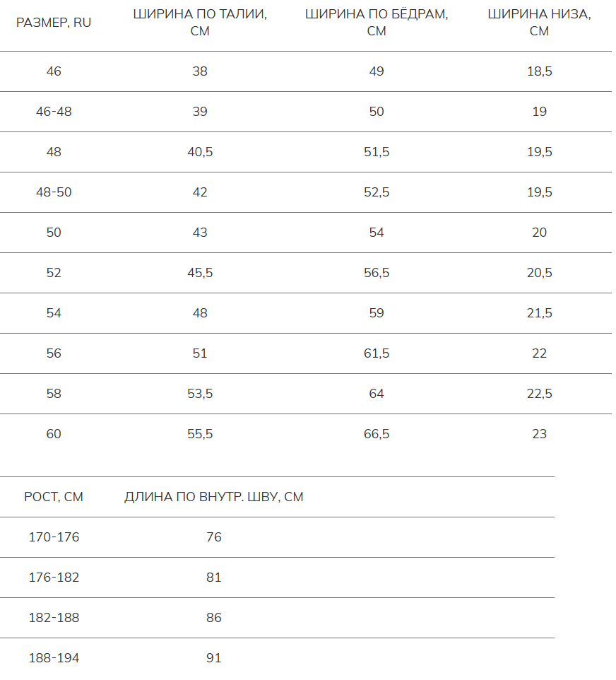Click the РАЗМЕР, RU column header
The image size is (616, 680).
coord(54,23)
